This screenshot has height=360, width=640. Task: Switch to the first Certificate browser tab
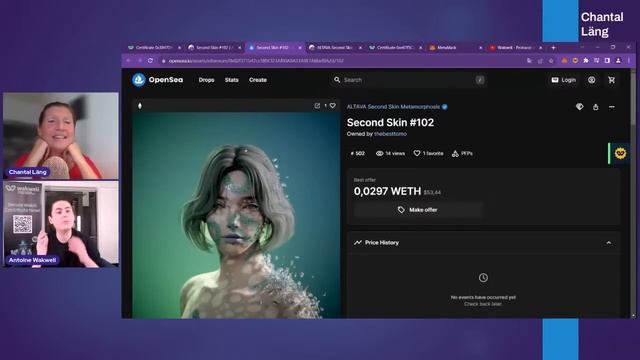(x=153, y=48)
